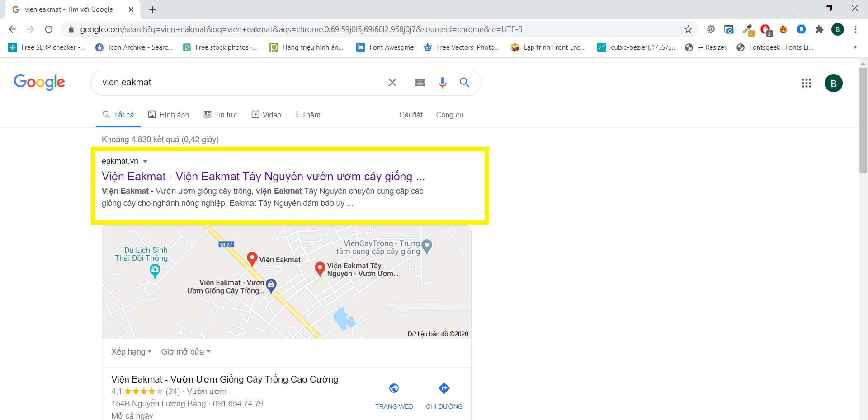Screen dimensions: 868x420
Task: Clear the search box with X
Action: point(392,82)
